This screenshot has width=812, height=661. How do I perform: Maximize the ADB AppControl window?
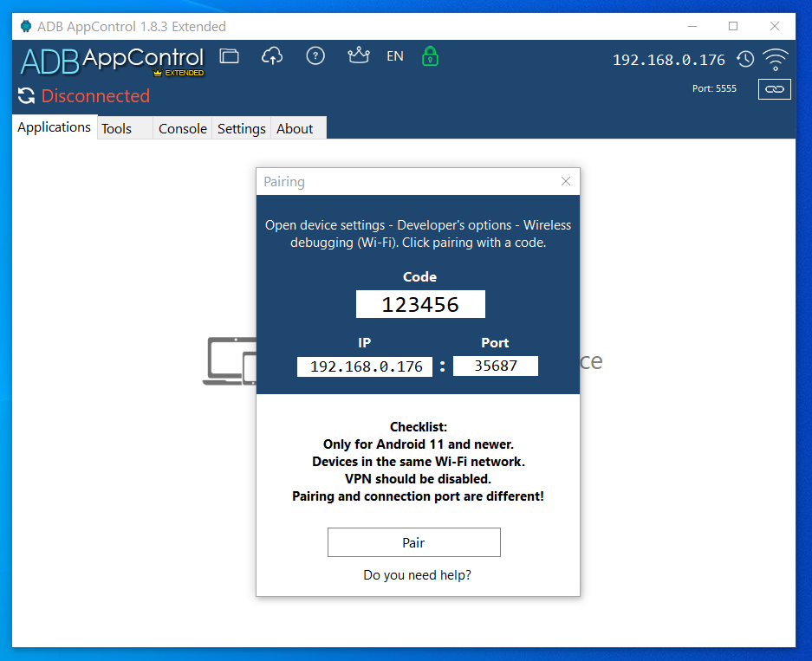pos(733,26)
